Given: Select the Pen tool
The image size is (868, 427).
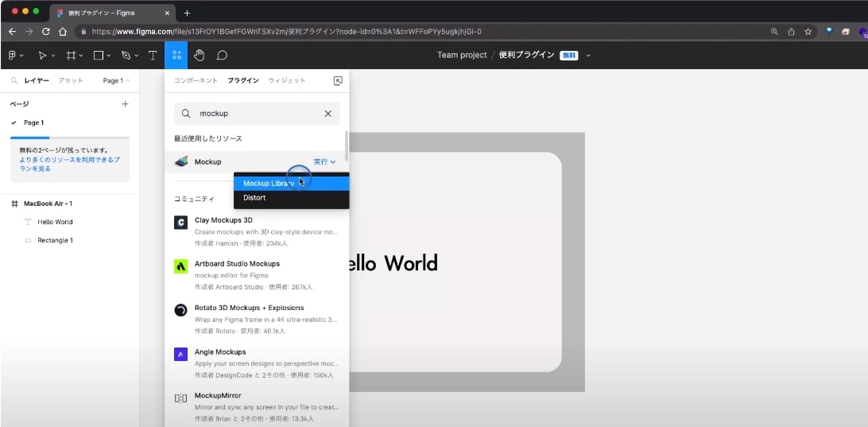Looking at the screenshot, I should pos(126,56).
